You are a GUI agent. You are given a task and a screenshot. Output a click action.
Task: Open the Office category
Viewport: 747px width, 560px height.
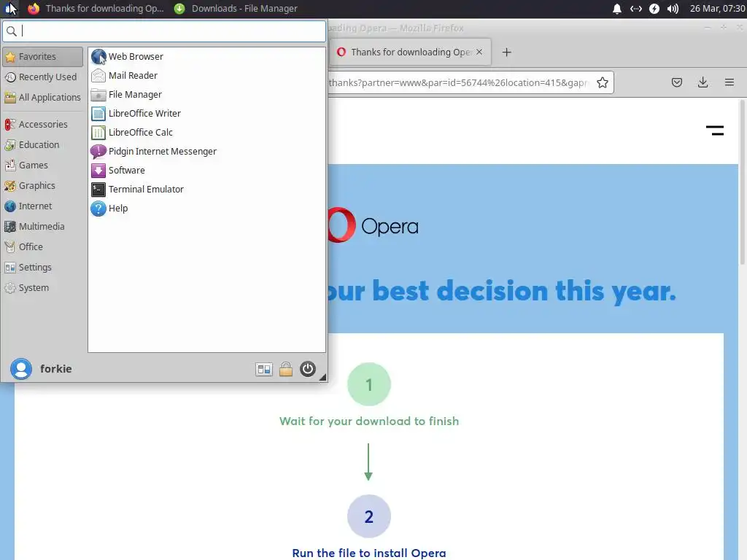(x=43, y=247)
